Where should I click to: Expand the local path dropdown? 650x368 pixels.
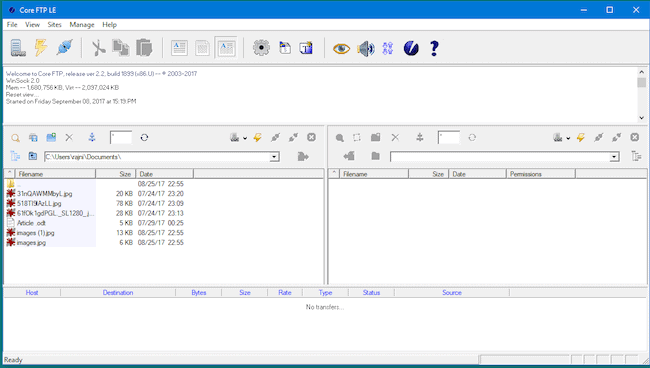tap(274, 157)
